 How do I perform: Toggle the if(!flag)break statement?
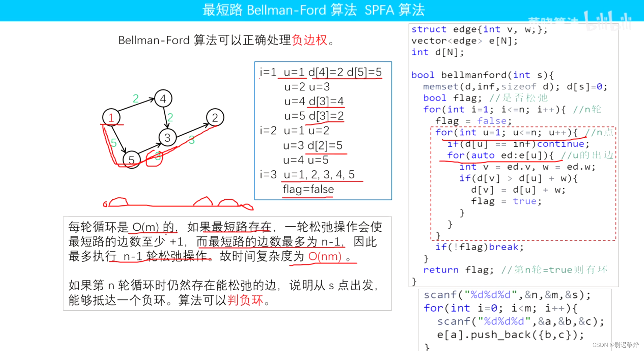[x=479, y=247]
